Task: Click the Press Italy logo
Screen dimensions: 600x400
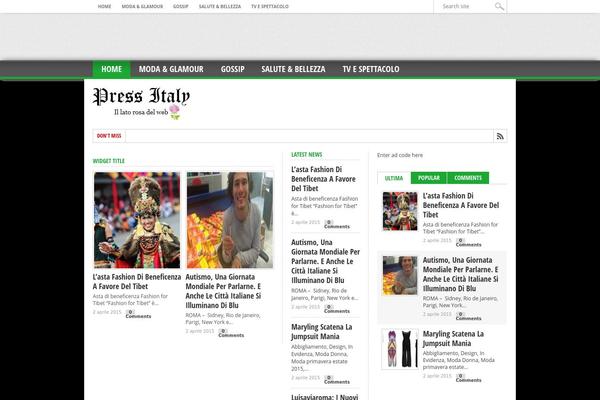Action: pos(141,103)
